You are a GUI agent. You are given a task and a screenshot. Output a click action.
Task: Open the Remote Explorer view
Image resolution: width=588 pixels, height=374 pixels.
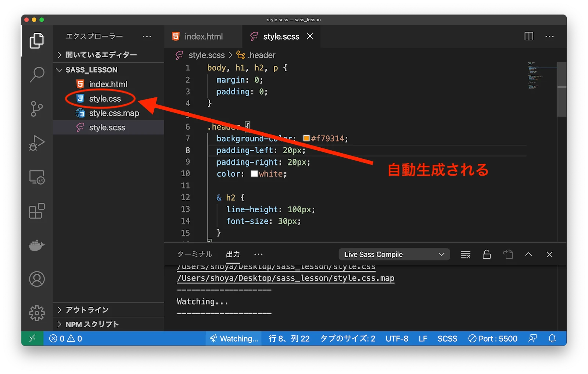click(36, 177)
